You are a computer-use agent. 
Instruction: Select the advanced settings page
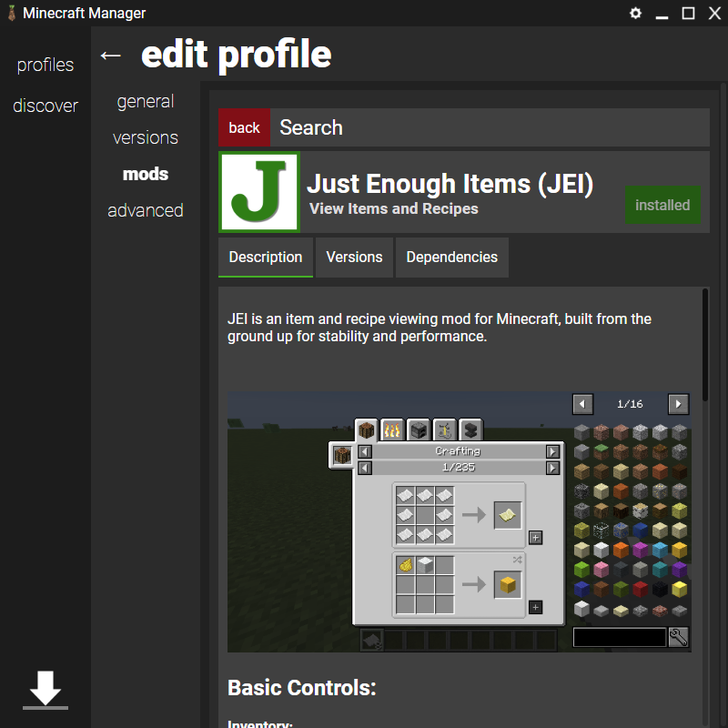(x=146, y=210)
